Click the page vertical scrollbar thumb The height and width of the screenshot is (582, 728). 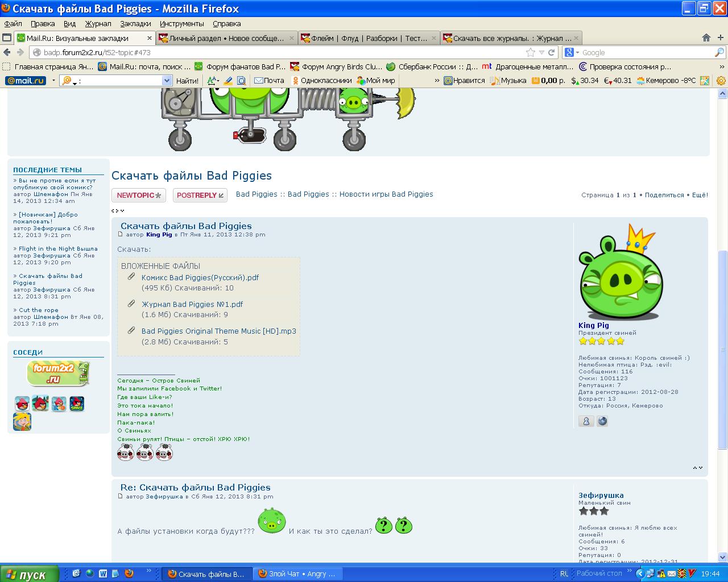pyautogui.click(x=723, y=350)
